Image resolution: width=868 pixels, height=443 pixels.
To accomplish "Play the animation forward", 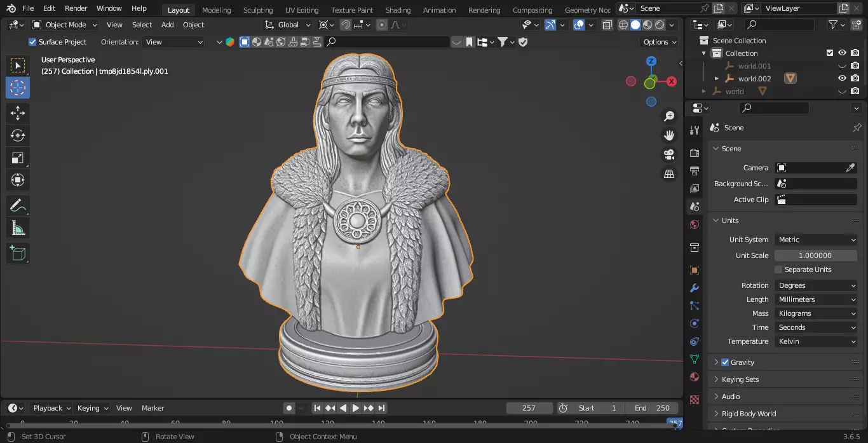I will coord(356,408).
